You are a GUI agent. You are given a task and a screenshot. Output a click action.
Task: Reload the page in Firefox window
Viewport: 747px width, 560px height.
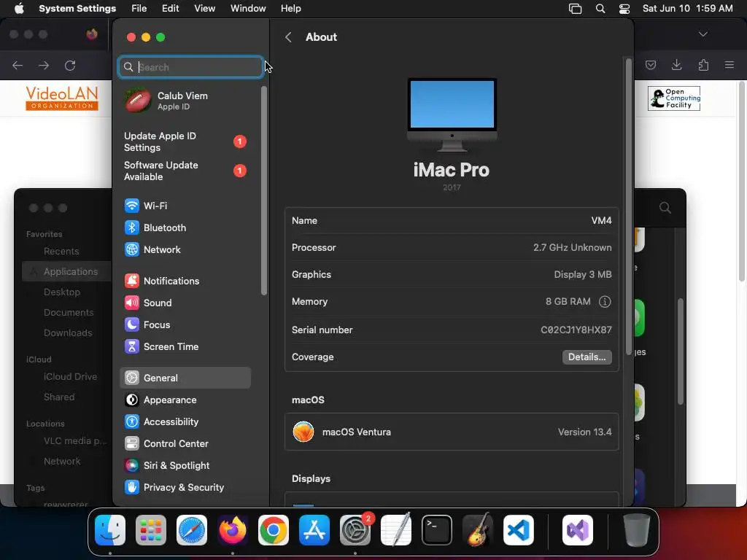(70, 65)
